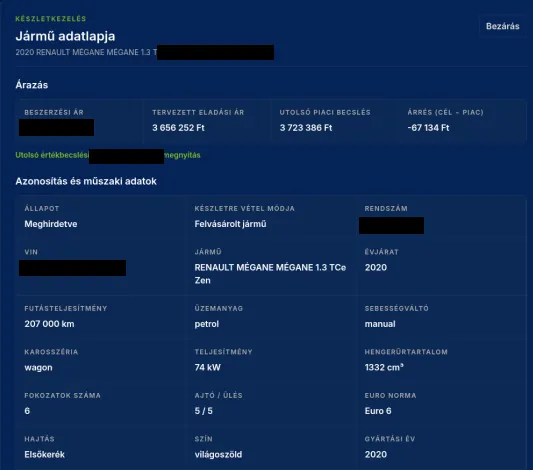Click the 'EURO NORMA' label
The height and width of the screenshot is (470, 533).
point(390,396)
